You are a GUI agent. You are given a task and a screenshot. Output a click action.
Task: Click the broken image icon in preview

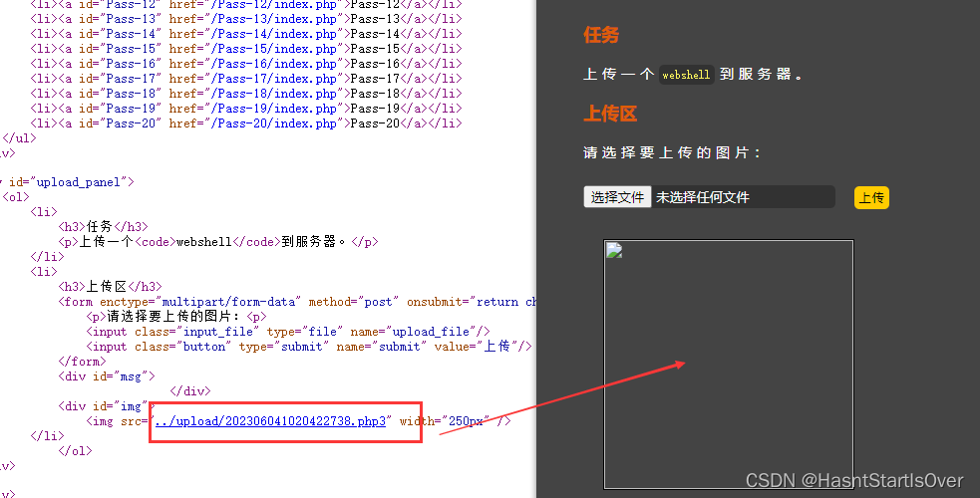click(x=614, y=250)
